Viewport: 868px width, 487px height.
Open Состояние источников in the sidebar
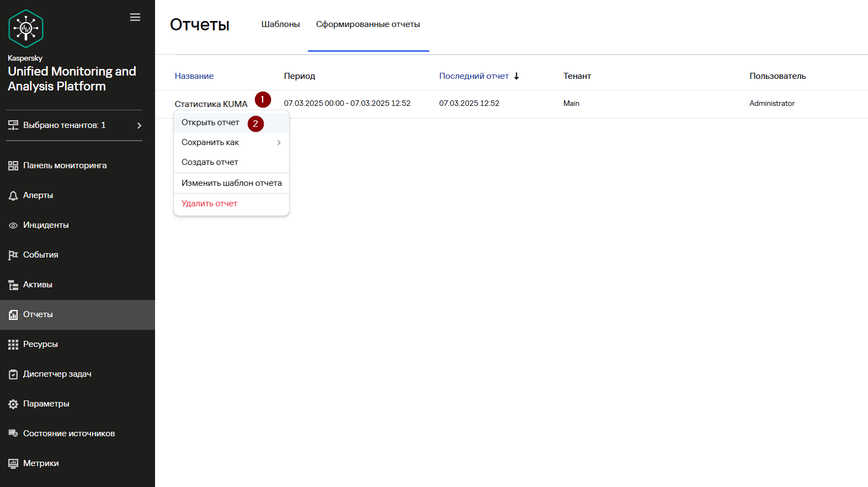(77, 434)
